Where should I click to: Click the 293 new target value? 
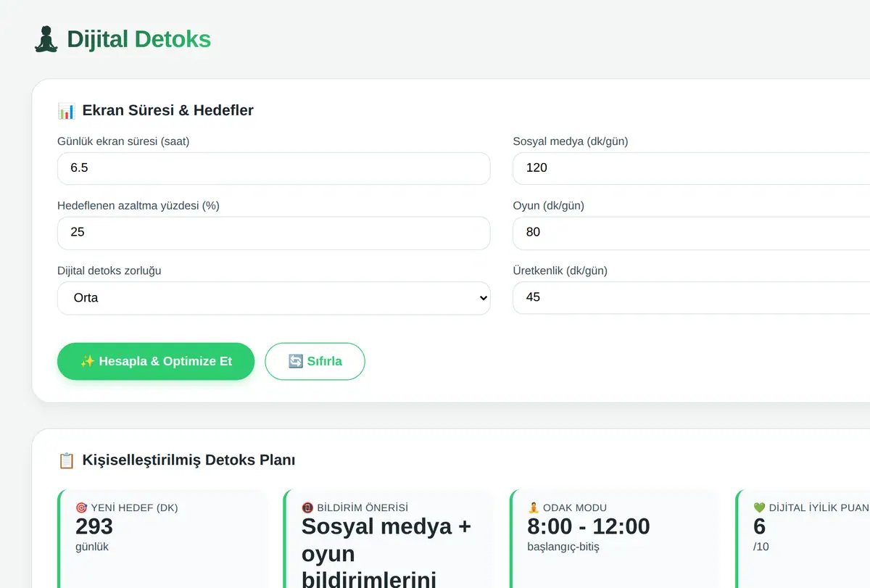point(94,526)
